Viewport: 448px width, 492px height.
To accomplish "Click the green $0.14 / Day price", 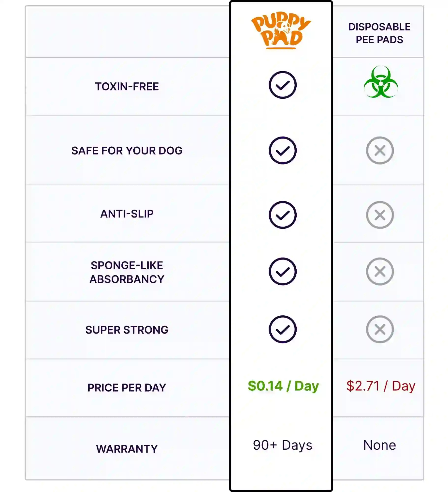I will click(283, 386).
